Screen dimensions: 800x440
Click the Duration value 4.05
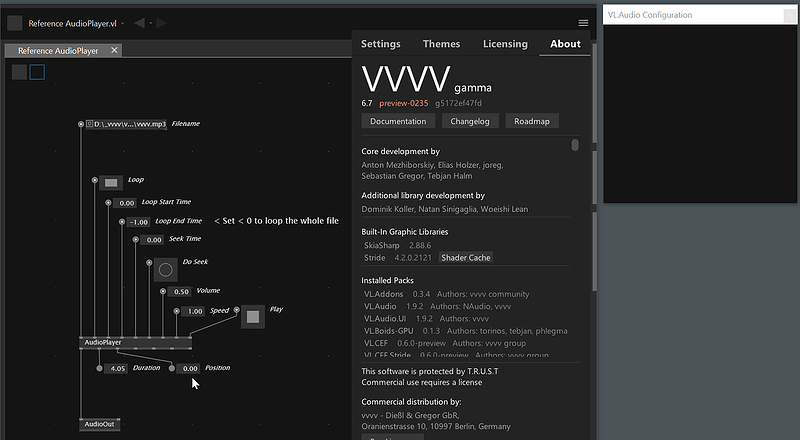point(116,368)
